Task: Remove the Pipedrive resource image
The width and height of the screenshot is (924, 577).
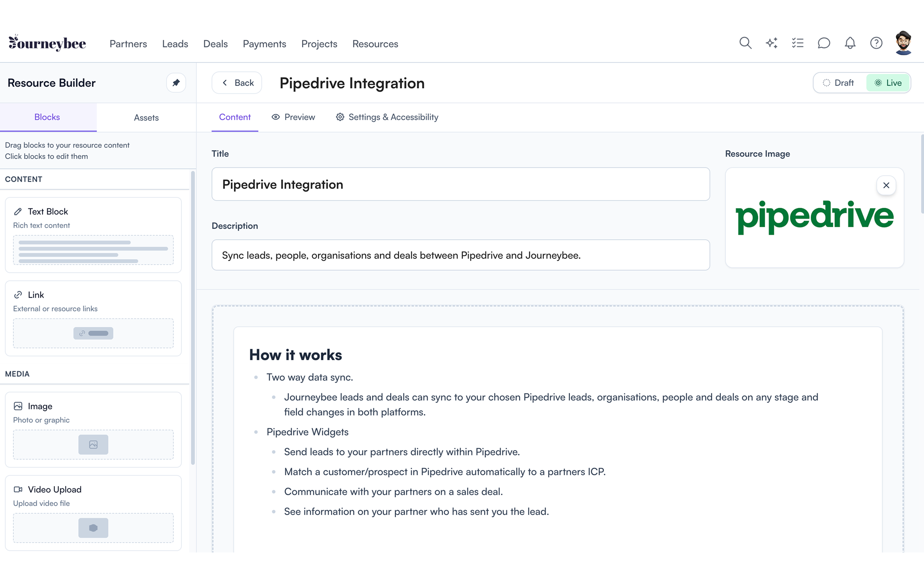Action: click(886, 185)
